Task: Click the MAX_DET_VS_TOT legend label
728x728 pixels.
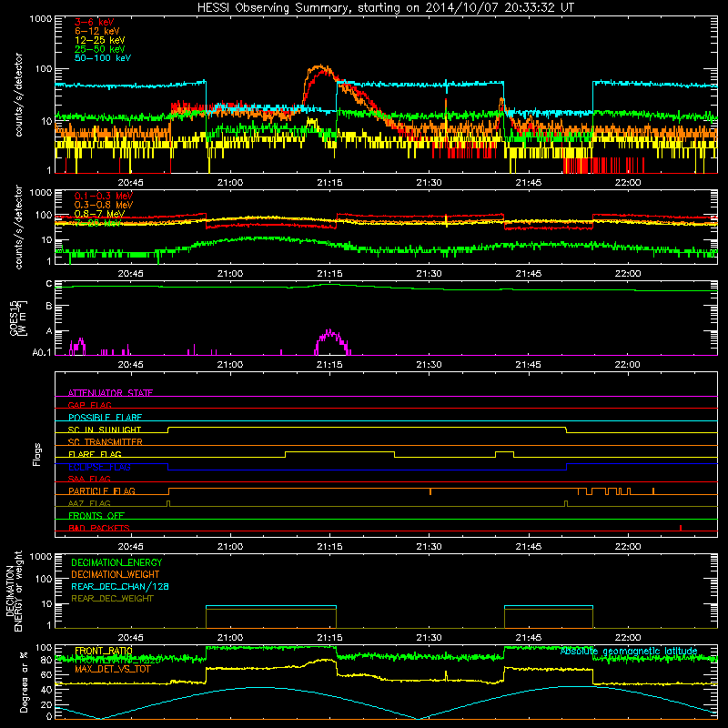Action: (x=112, y=669)
